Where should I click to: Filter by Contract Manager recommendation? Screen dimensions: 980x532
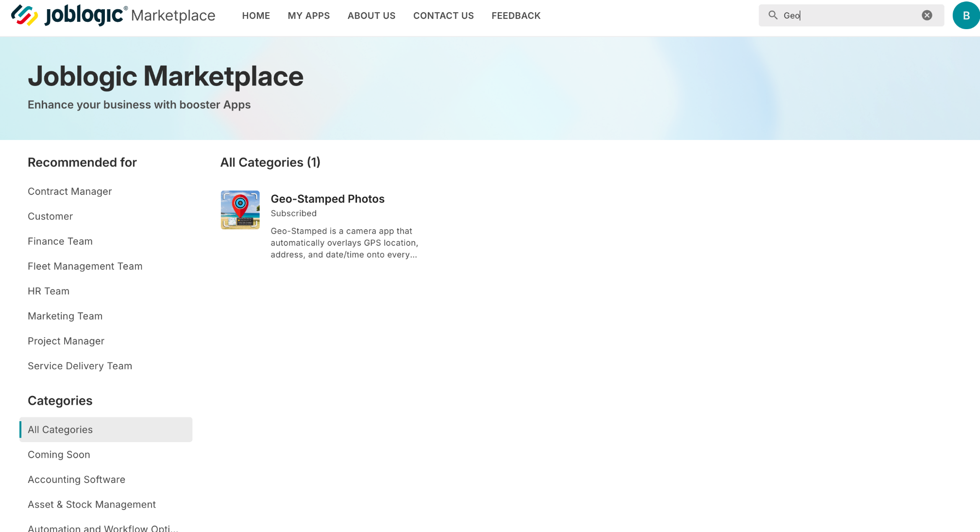pyautogui.click(x=70, y=191)
